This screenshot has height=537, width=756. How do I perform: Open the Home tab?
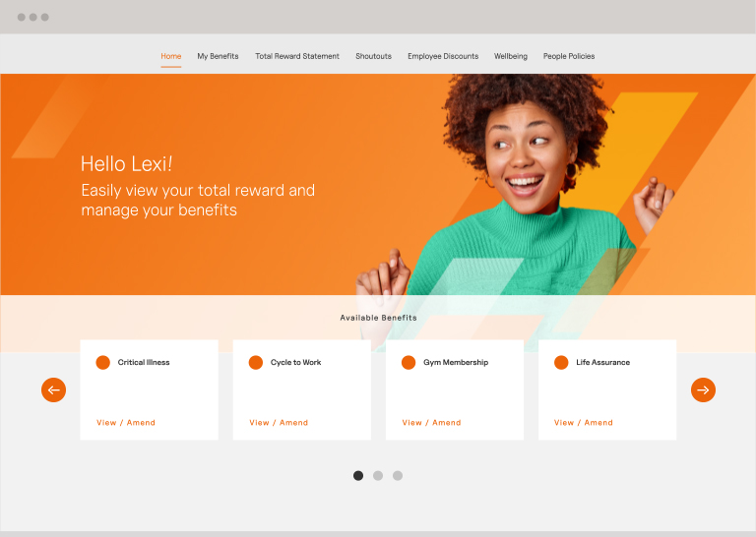tap(171, 56)
